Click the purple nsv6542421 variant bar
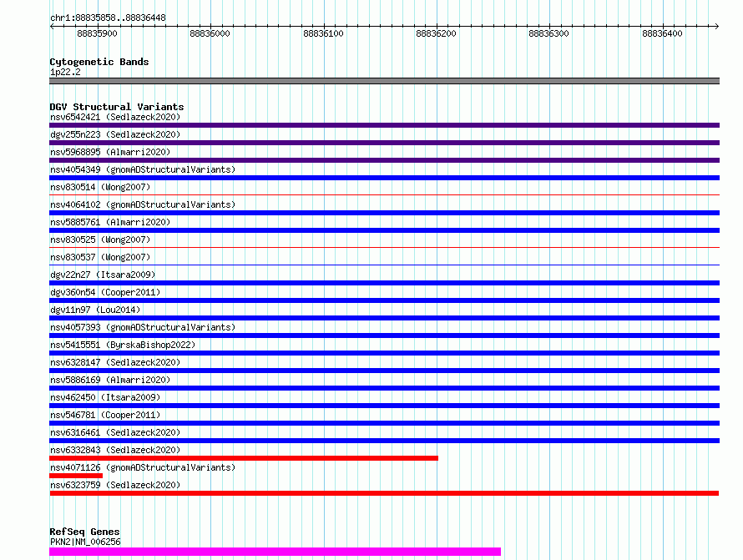The width and height of the screenshot is (743, 560). tap(384, 125)
